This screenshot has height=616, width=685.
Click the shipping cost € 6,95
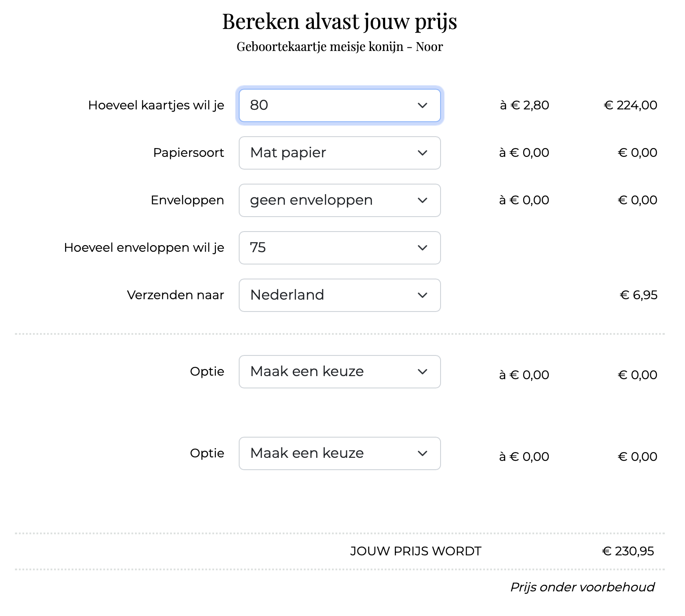tap(638, 295)
